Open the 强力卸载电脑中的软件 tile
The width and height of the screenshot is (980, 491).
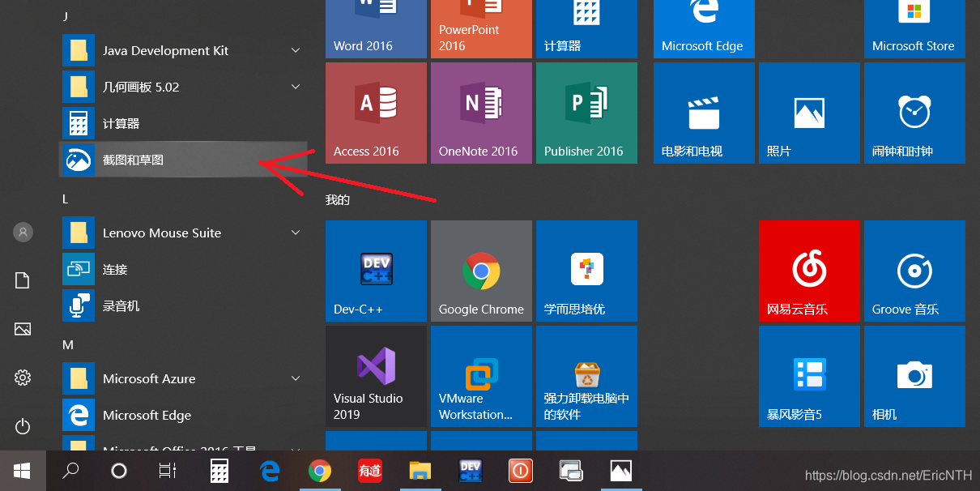(x=586, y=376)
